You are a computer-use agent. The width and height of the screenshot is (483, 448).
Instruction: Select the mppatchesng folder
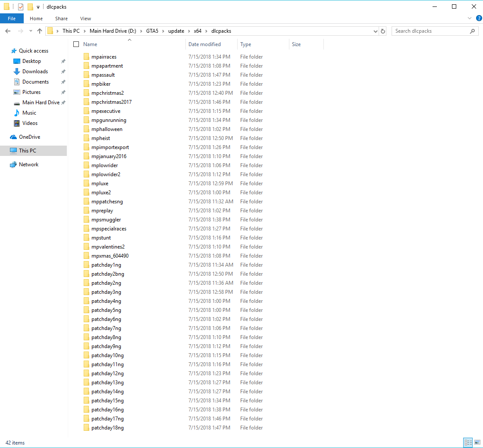pos(107,202)
